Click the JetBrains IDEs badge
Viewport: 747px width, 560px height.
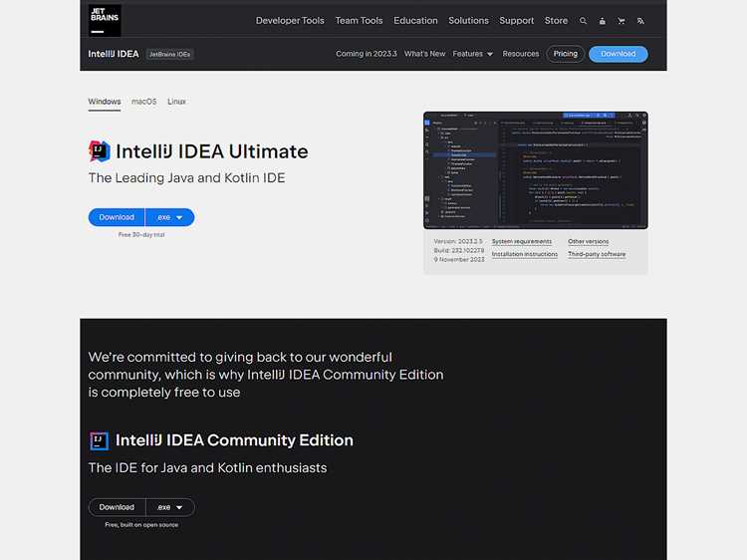tap(169, 55)
